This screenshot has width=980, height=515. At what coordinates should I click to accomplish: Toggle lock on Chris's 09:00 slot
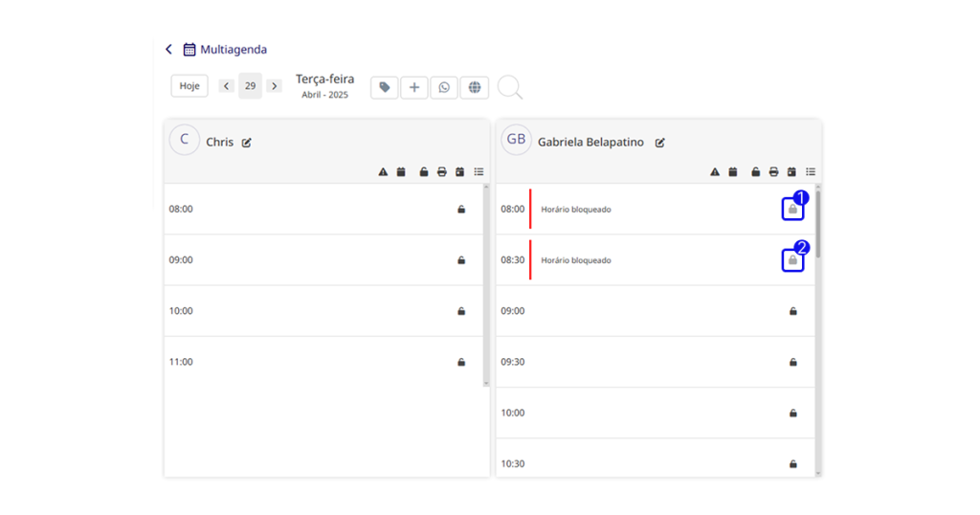coord(461,260)
